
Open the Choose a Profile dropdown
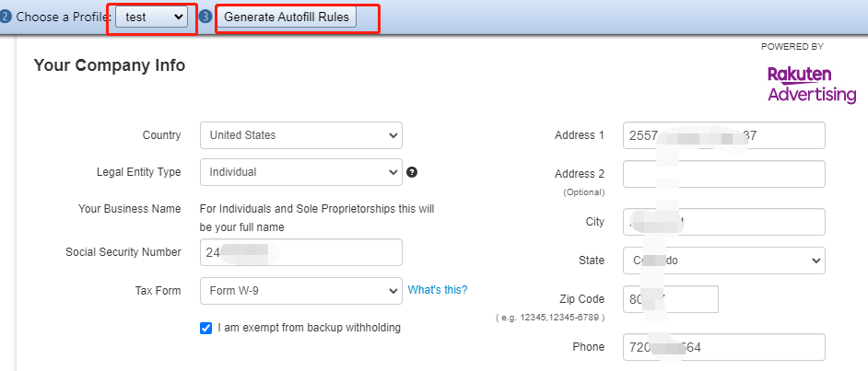click(152, 17)
